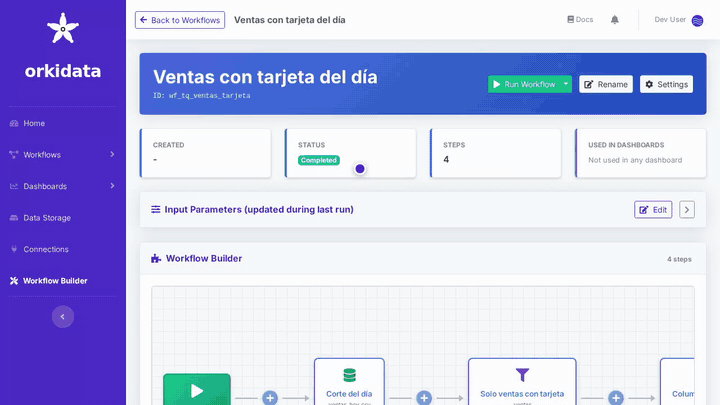Screen dimensions: 720x405
Task: Run the workflow
Action: click(x=524, y=84)
